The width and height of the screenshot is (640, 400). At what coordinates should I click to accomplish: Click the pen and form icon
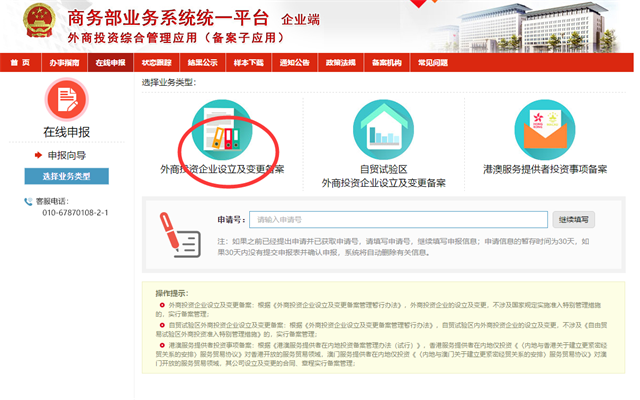[180, 235]
